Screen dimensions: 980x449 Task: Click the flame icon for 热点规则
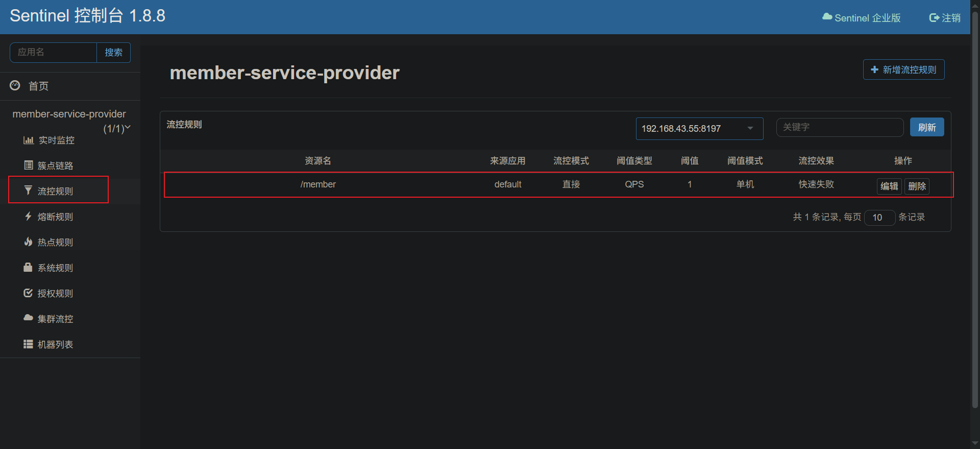pyautogui.click(x=28, y=242)
